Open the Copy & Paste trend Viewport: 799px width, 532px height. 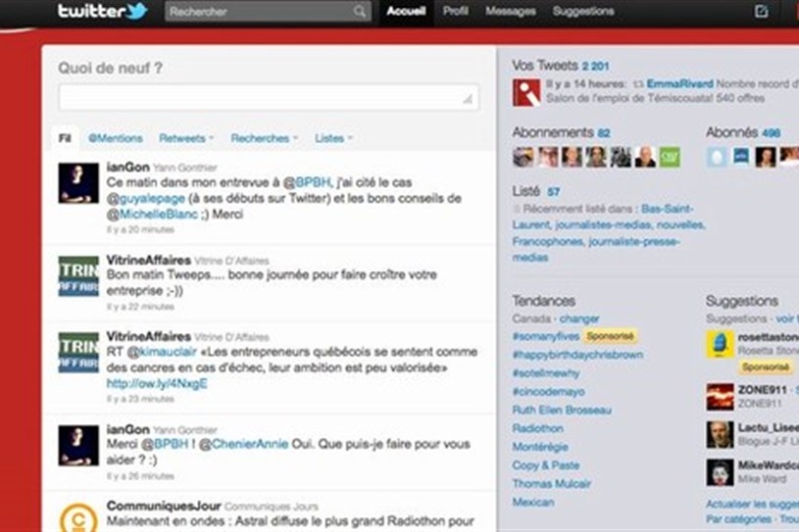pos(546,465)
